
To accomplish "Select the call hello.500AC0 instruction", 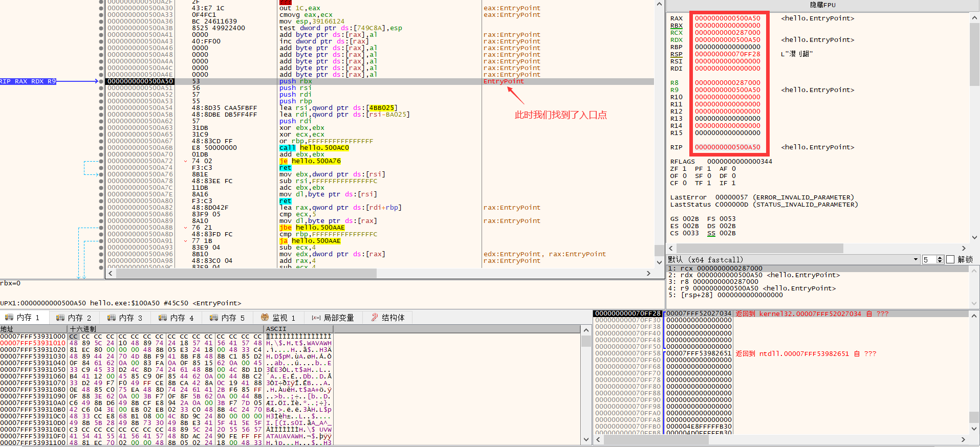I will point(314,148).
